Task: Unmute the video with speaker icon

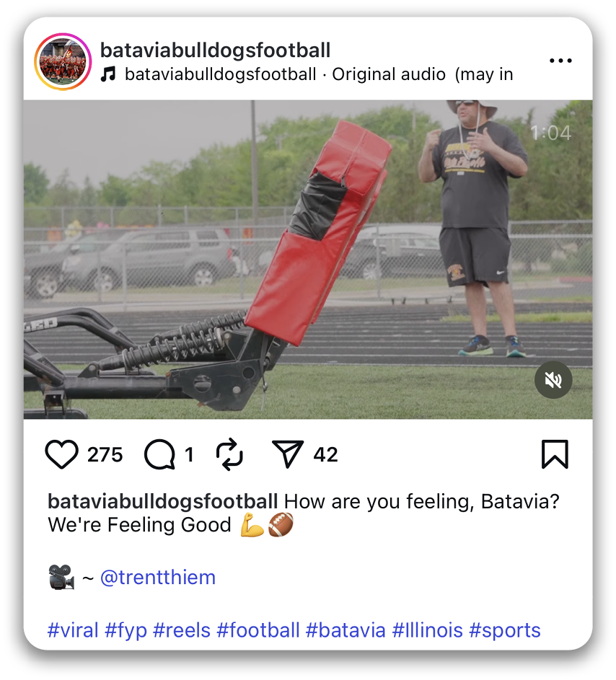Action: click(x=553, y=380)
